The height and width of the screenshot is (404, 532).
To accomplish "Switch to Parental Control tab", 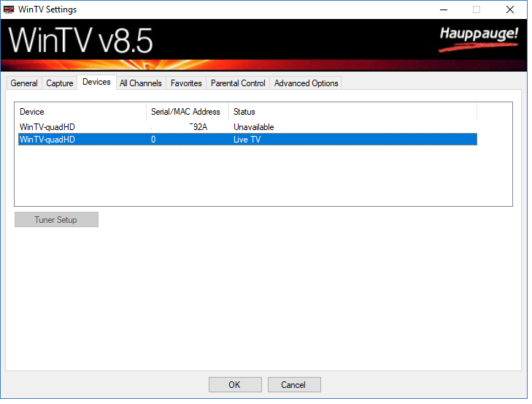I will (238, 83).
